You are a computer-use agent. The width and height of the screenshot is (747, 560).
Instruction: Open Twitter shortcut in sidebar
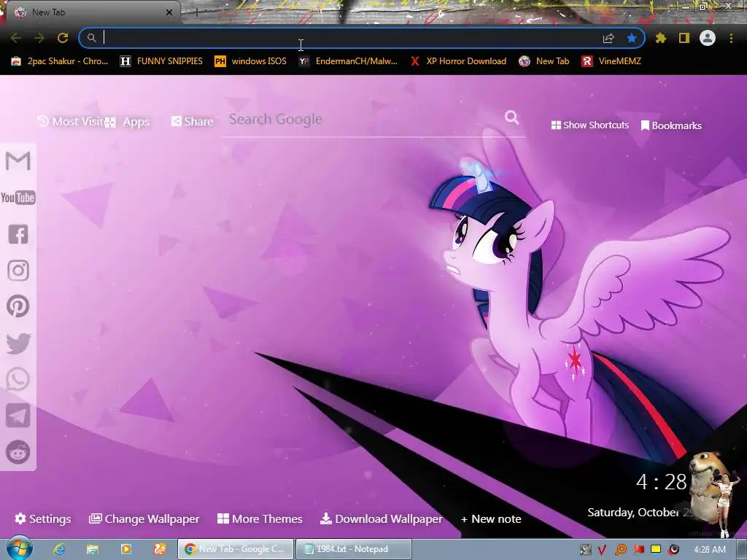point(18,343)
